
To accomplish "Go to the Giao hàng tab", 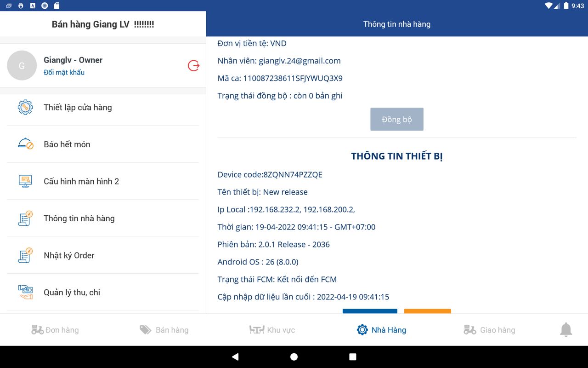I will pyautogui.click(x=489, y=330).
